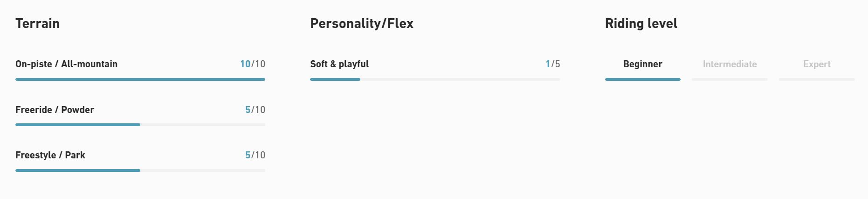The image size is (868, 199).
Task: Click the Soft & playful flex bar
Action: tap(434, 79)
